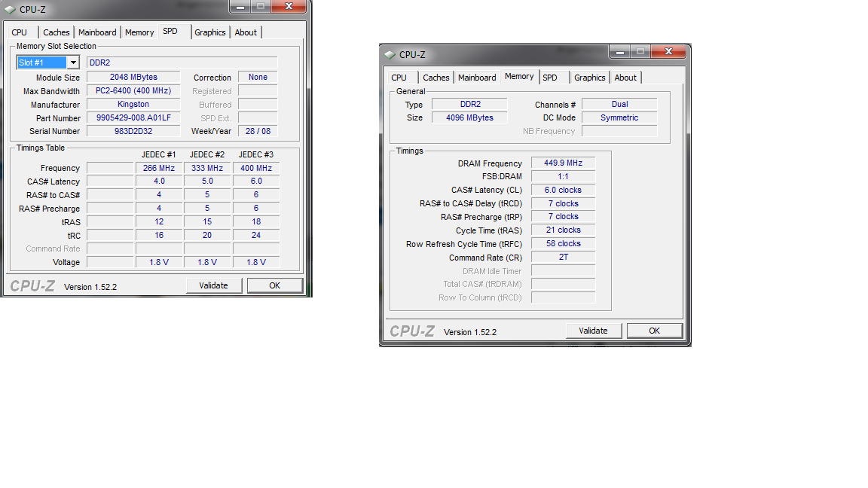Click Correction value None
This screenshot has height=488, width=868.
coord(258,77)
